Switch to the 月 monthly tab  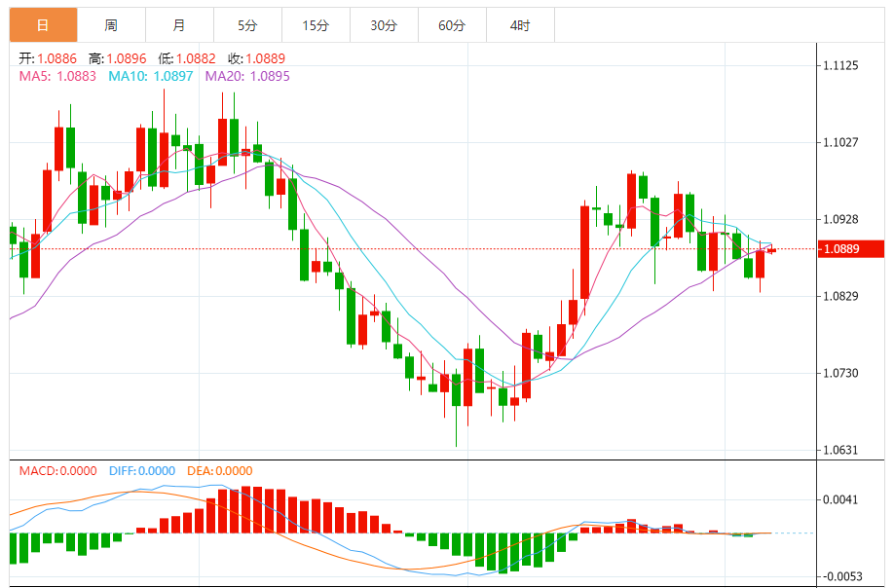click(x=179, y=25)
